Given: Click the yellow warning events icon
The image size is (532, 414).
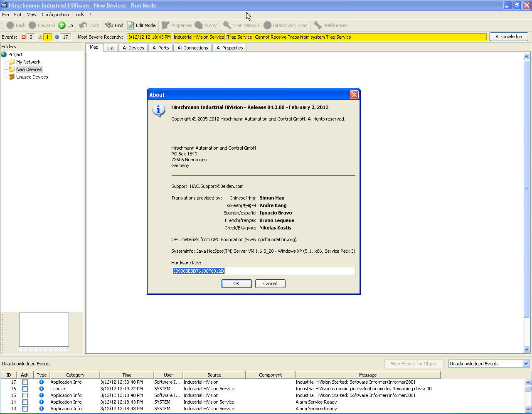Looking at the screenshot, I should tap(40, 37).
